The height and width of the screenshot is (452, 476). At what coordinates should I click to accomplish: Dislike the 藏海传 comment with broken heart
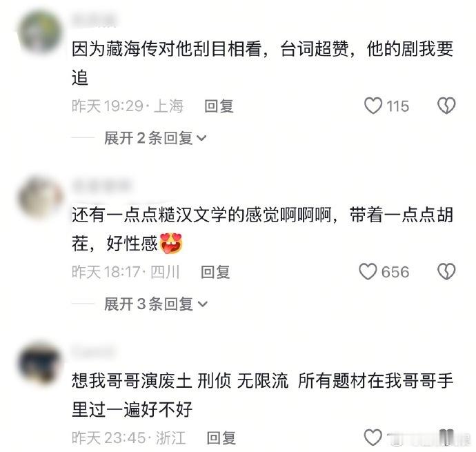point(446,106)
